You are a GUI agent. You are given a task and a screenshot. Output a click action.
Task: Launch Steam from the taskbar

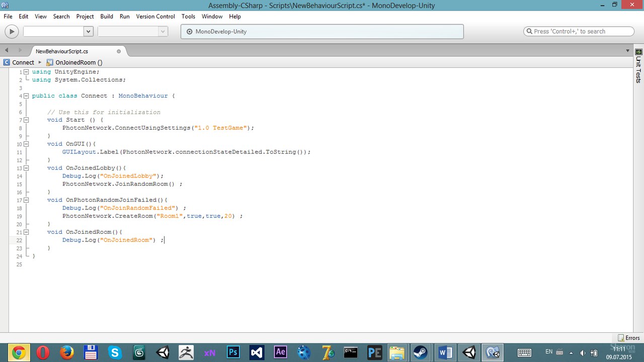421,352
